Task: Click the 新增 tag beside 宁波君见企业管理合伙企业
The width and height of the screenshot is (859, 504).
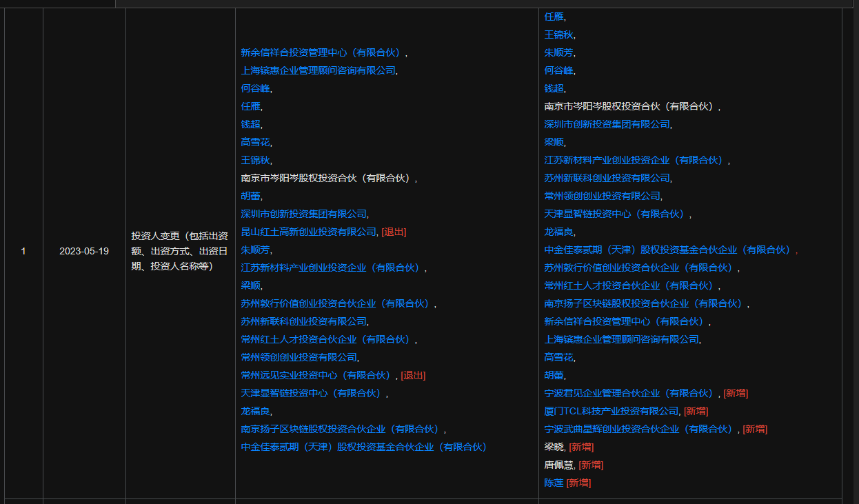Action: coord(736,393)
